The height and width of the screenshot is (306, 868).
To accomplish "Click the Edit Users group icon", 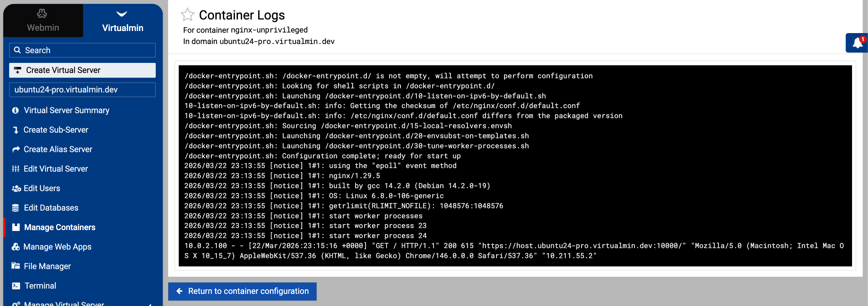I will (16, 188).
